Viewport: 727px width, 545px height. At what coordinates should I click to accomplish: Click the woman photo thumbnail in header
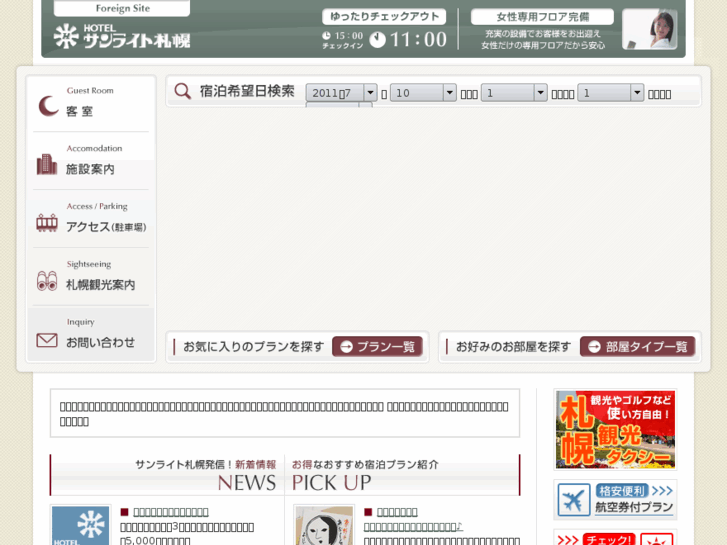(650, 29)
